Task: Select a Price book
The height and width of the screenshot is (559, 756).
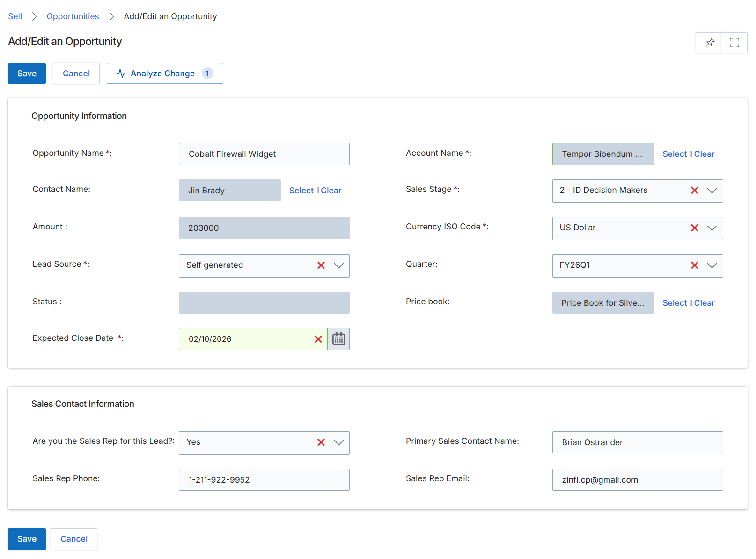Action: coord(675,303)
